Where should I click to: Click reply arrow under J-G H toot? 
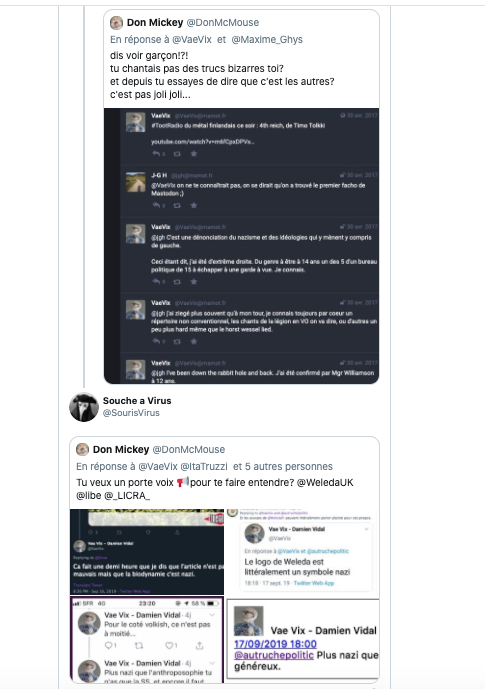[157, 205]
